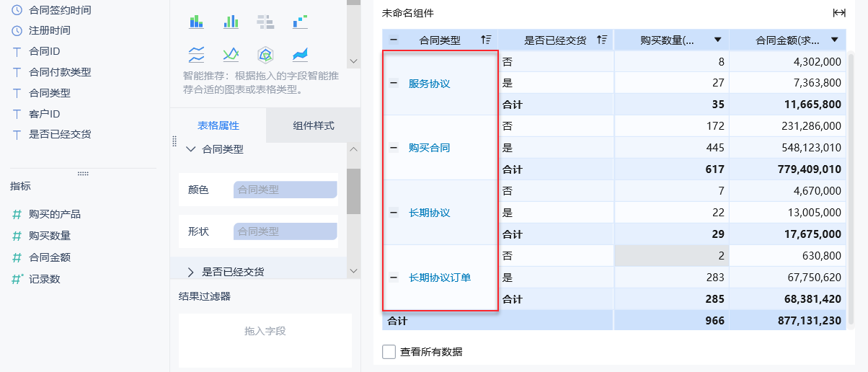The height and width of the screenshot is (372, 868).
Task: Choose the radar chart icon
Action: [266, 54]
